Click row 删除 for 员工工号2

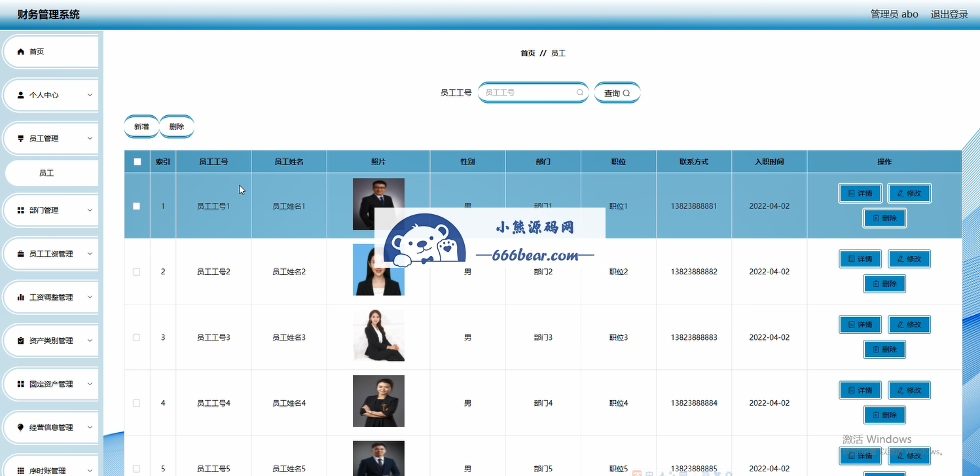point(884,284)
